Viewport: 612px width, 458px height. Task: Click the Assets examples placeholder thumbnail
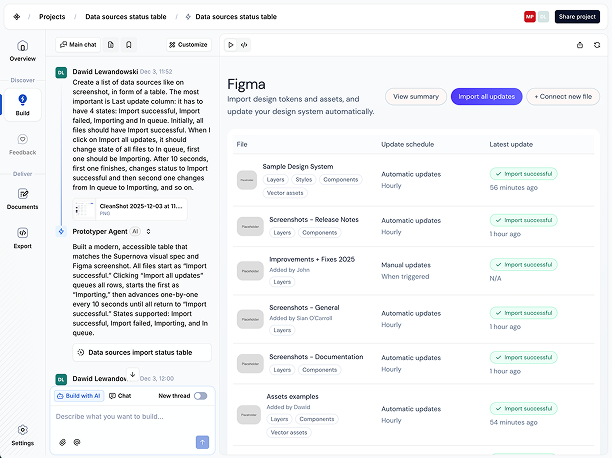[x=249, y=415]
